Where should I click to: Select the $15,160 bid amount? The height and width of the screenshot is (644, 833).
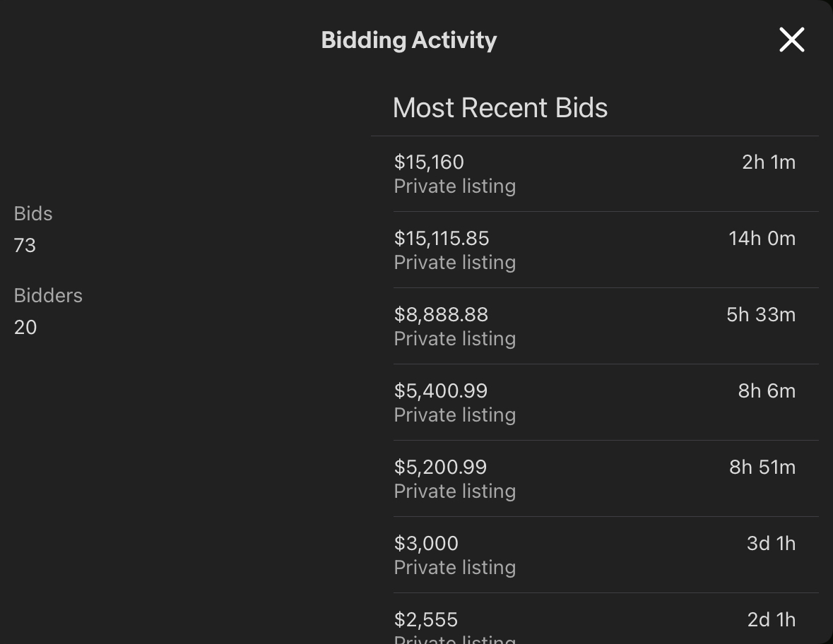[x=429, y=162]
